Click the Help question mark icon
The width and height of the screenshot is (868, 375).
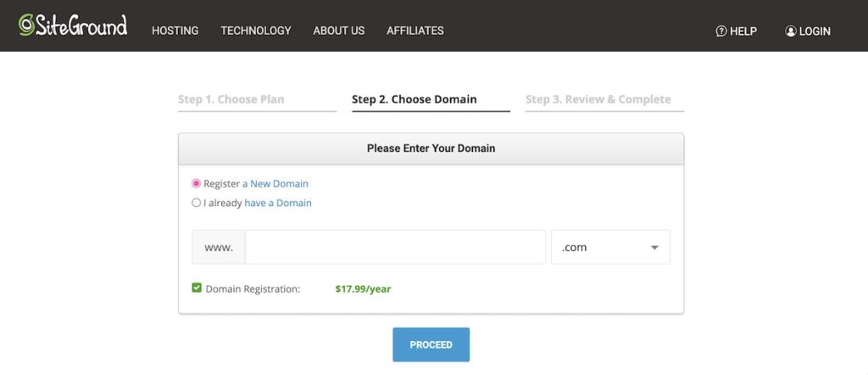pyautogui.click(x=721, y=31)
